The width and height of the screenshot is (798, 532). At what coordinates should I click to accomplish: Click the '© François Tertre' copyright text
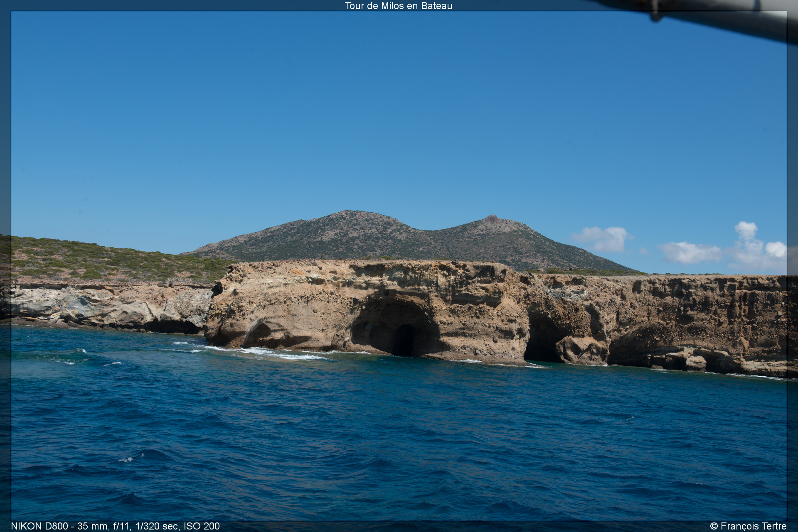[748, 526]
